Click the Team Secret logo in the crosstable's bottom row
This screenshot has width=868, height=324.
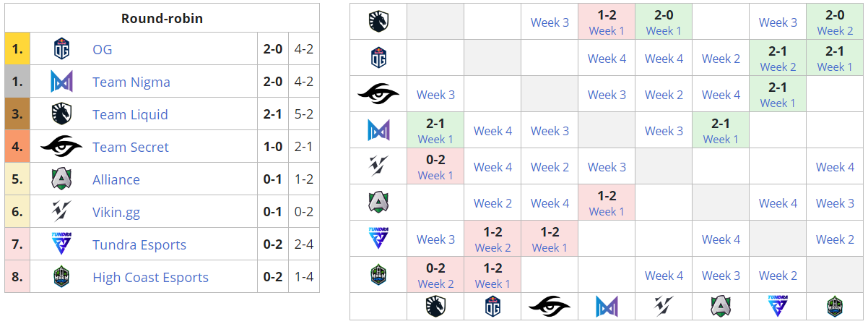550,306
